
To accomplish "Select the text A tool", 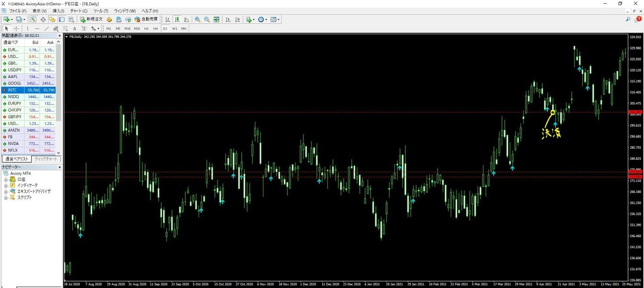I will click(74, 28).
